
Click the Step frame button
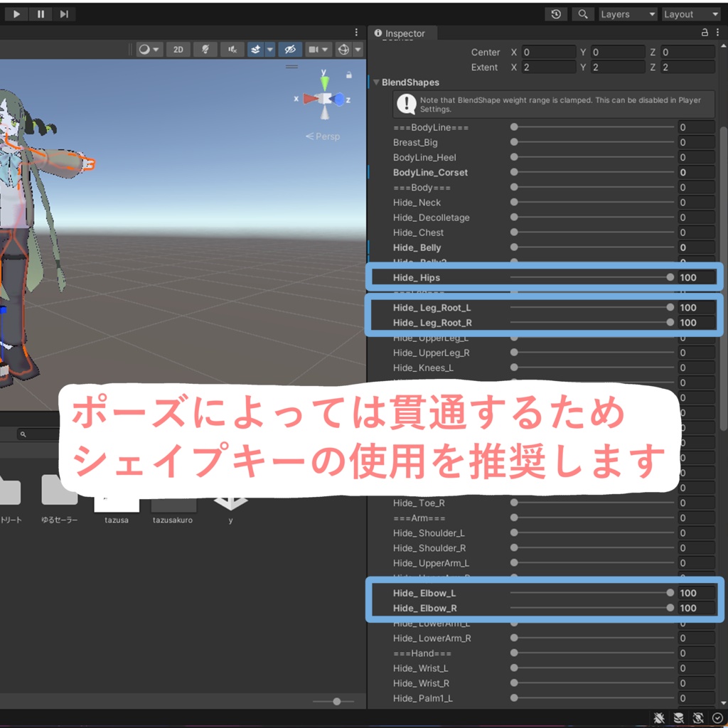[x=64, y=14]
